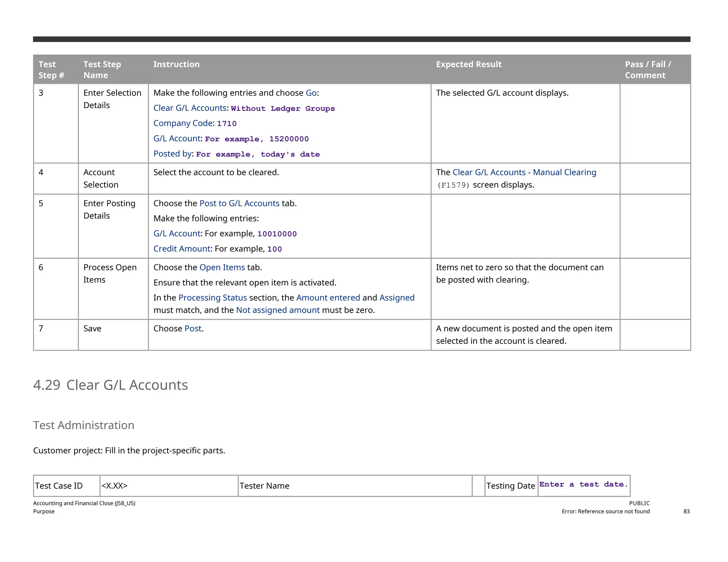Click 'Amount entered' text in step 6
Viewport: 728px width, 562px height.
(328, 298)
